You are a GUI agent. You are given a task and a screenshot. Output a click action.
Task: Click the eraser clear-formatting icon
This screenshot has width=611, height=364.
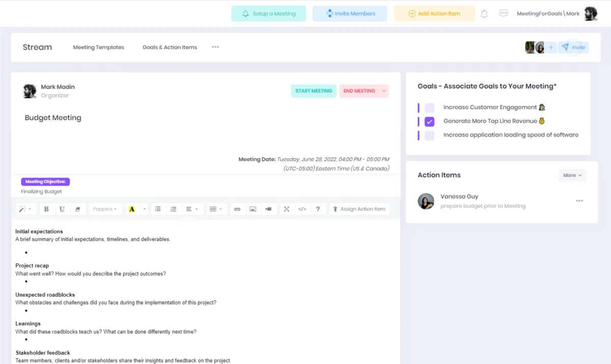click(77, 209)
